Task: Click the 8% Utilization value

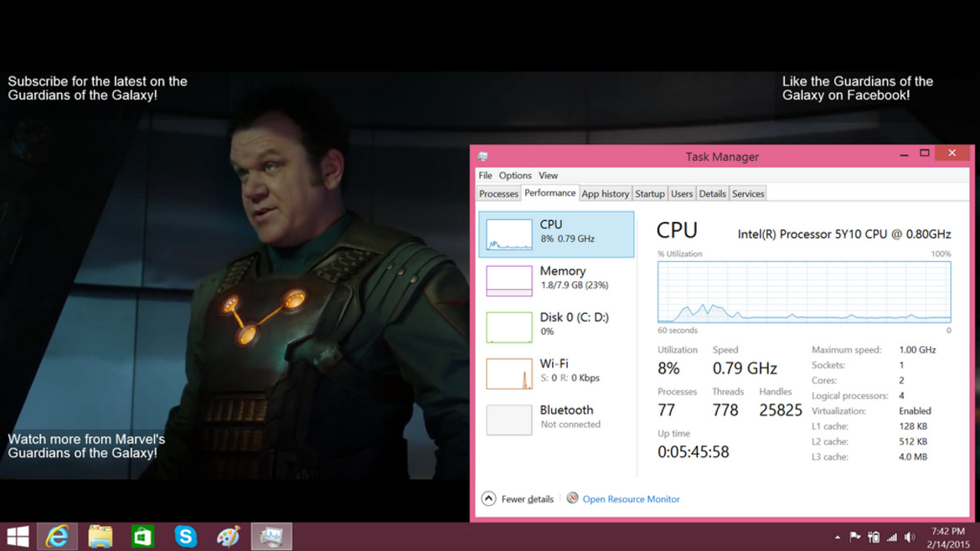Action: (668, 368)
